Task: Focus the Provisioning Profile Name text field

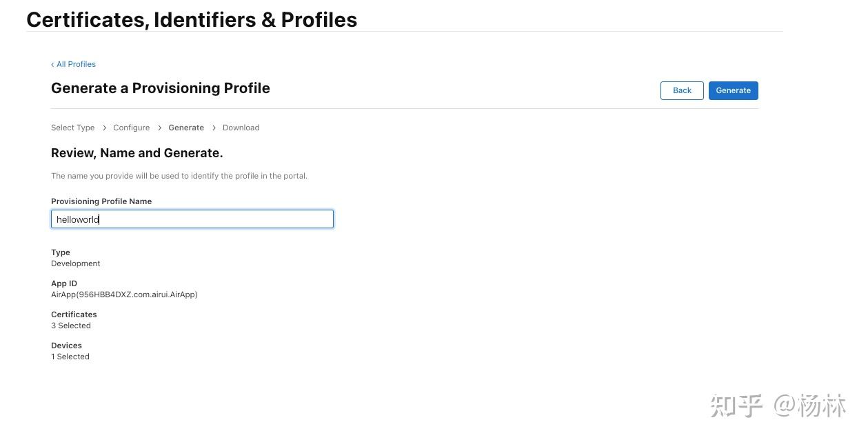Action: (x=192, y=219)
